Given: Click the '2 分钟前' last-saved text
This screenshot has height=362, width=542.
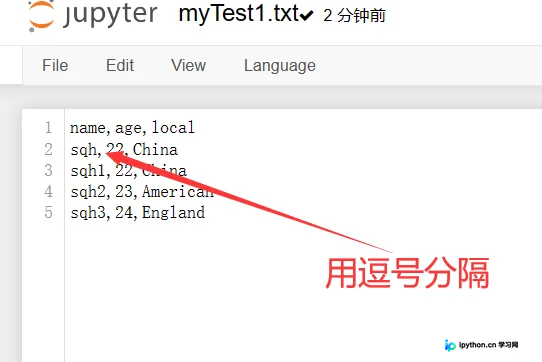Looking at the screenshot, I should click(354, 16).
